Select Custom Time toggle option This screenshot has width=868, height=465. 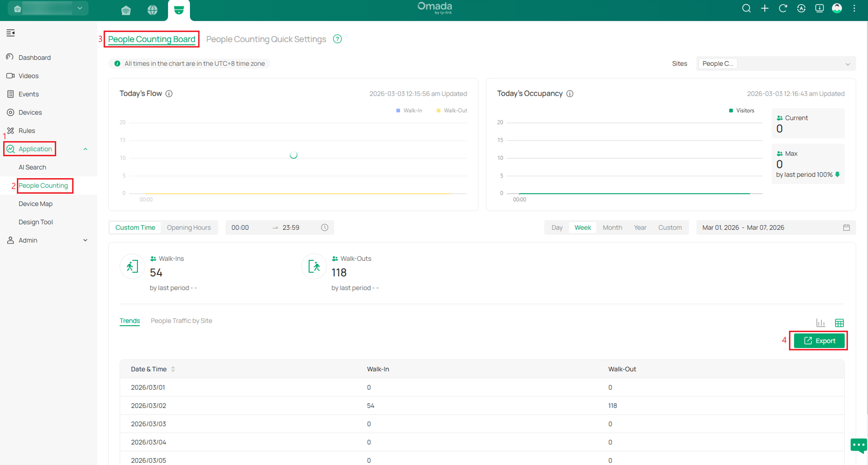tap(135, 228)
